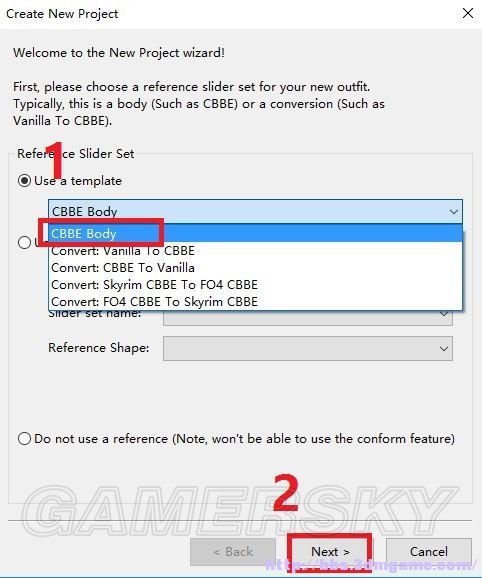482x578 pixels.
Task: Choose the Do not use a reference option
Action: 24,439
